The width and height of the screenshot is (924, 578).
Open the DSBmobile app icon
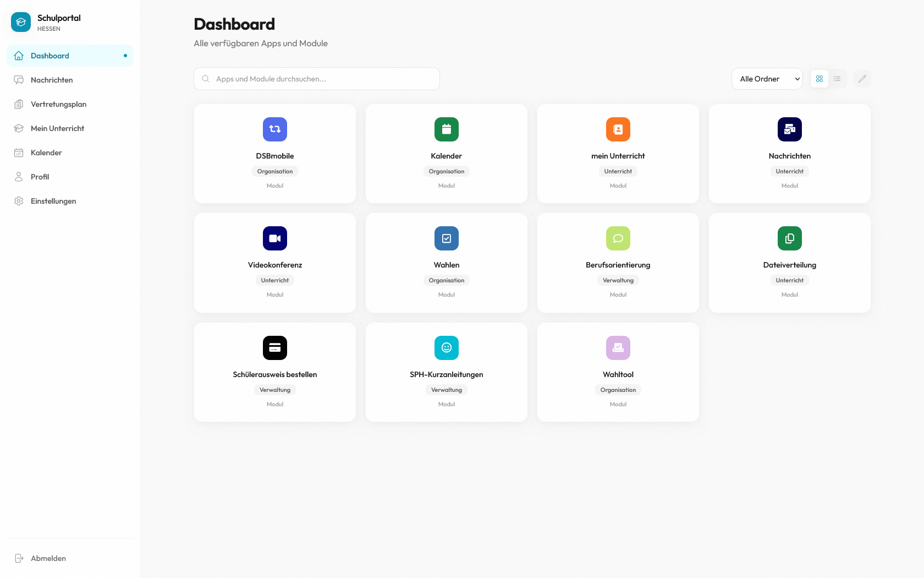click(275, 129)
